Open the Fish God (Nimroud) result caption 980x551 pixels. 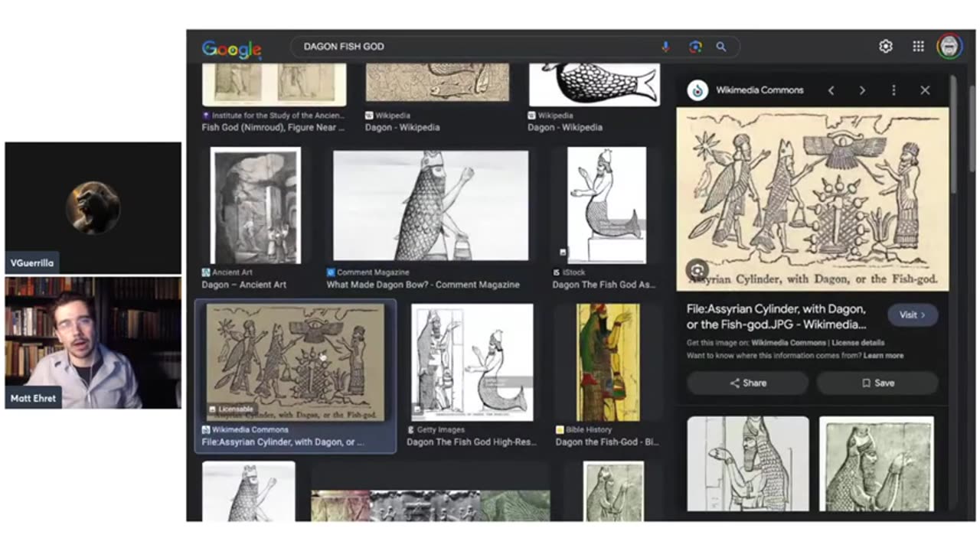pos(273,128)
